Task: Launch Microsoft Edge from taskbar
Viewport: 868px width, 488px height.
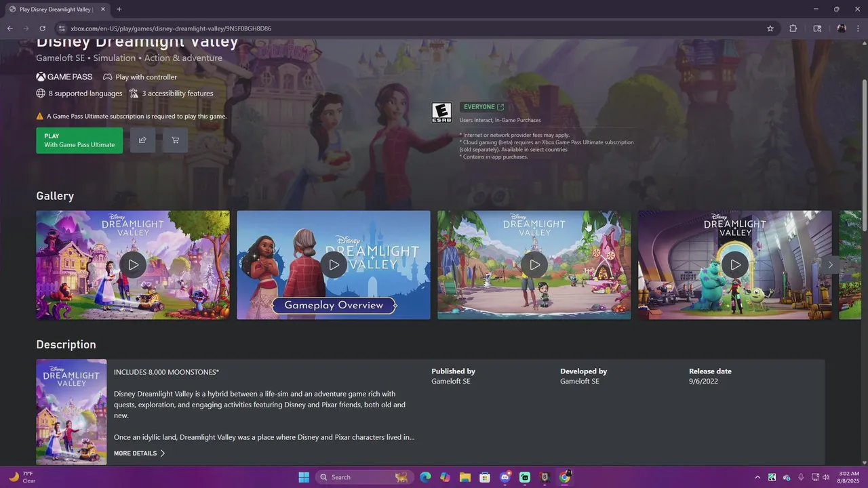Action: pos(425,477)
